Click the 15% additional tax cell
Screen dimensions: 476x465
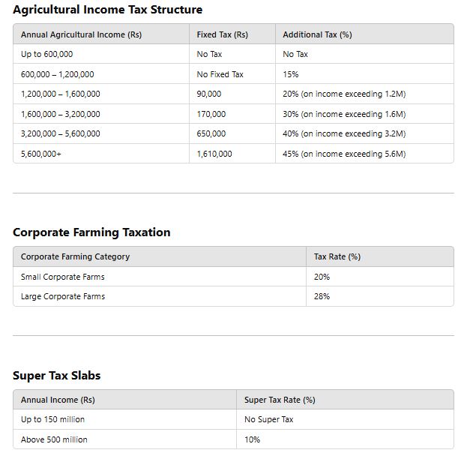(291, 74)
